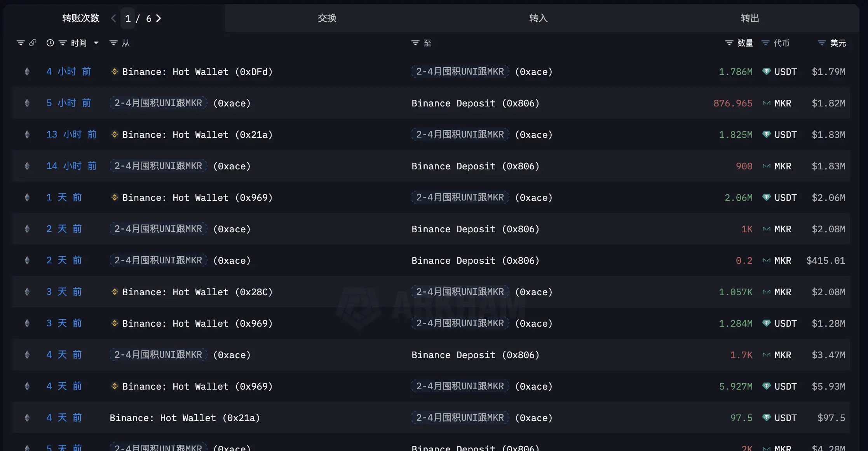Go to next page of transfers
868x451 pixels.
pos(158,18)
